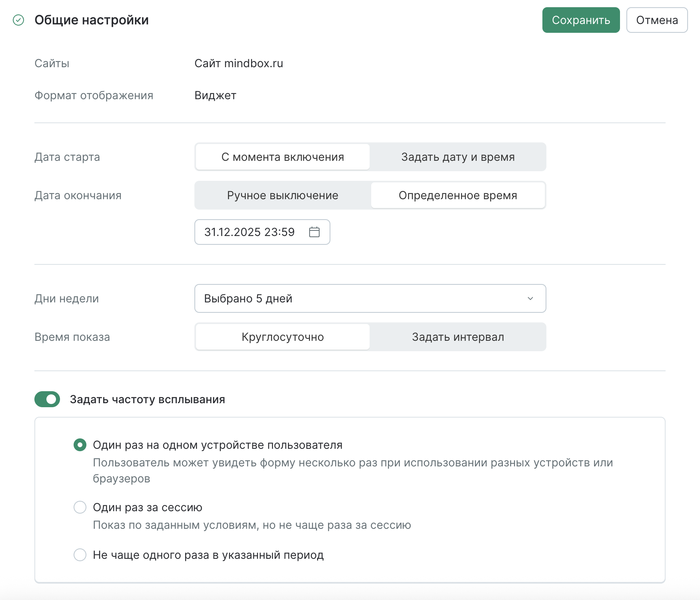Choose Не чаще одного раза в указанный период
Image resolution: width=700 pixels, height=600 pixels.
[x=80, y=555]
